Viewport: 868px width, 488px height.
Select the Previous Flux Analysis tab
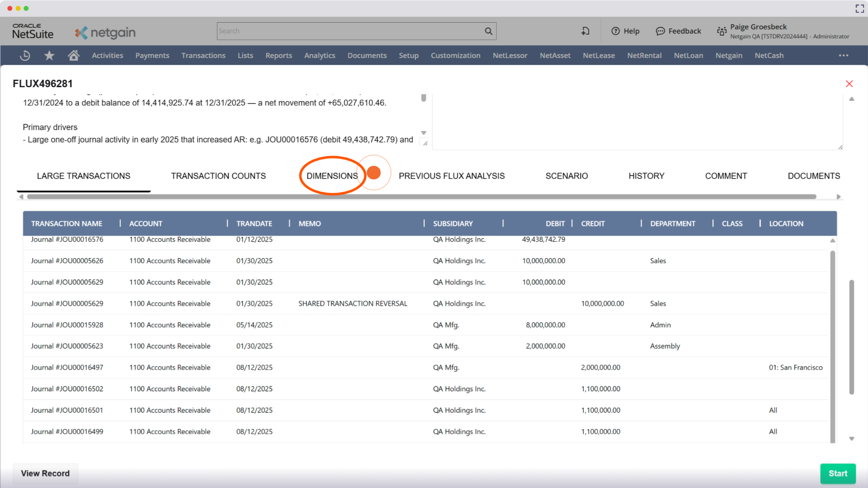[451, 176]
